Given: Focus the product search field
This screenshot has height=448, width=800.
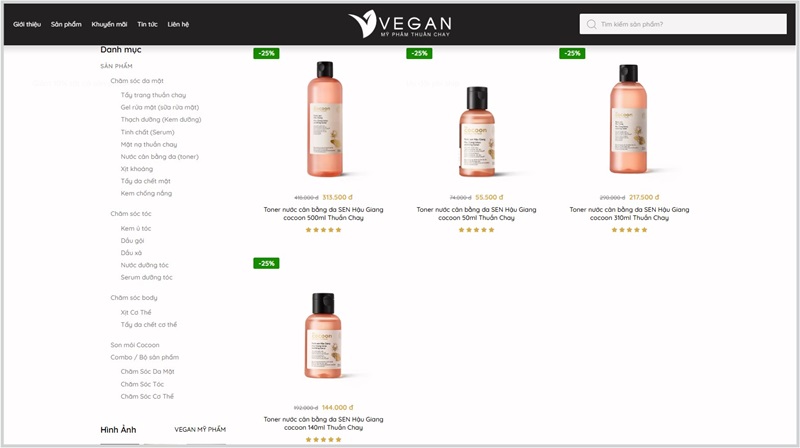Looking at the screenshot, I should [x=683, y=24].
